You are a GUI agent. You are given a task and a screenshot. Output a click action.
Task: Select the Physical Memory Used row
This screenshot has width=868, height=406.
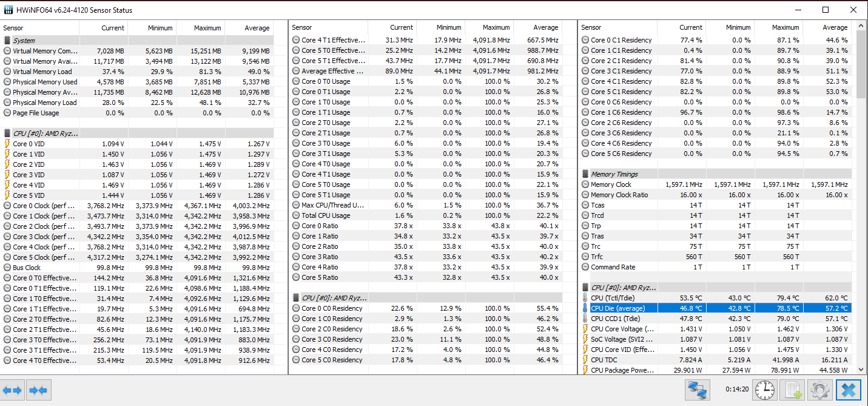pos(45,82)
